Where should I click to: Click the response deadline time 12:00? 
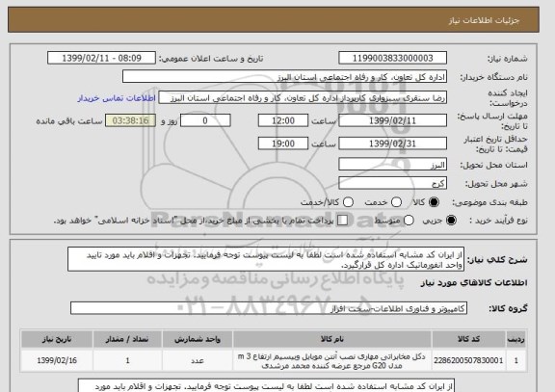tap(283, 120)
